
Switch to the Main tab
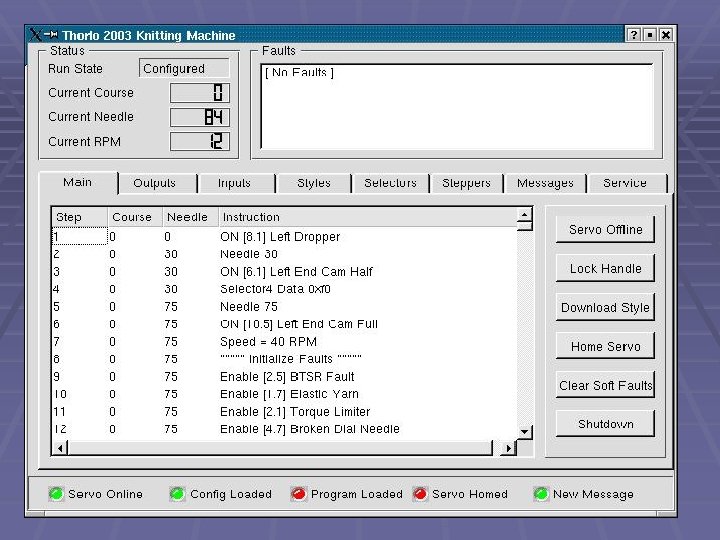(x=78, y=182)
